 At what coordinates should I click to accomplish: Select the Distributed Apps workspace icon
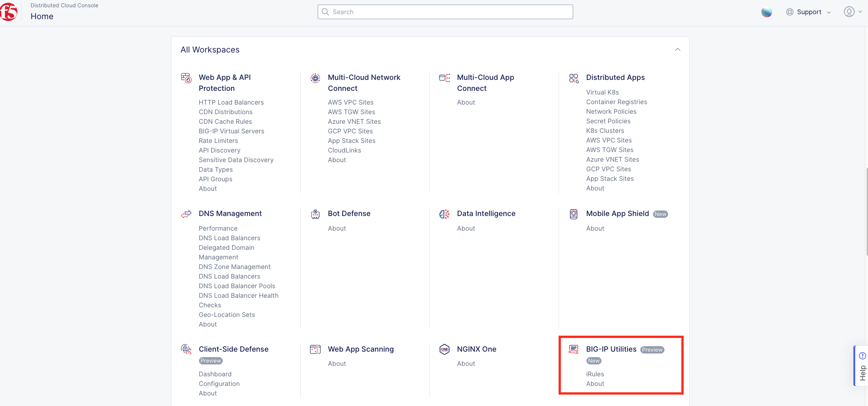[x=574, y=78]
